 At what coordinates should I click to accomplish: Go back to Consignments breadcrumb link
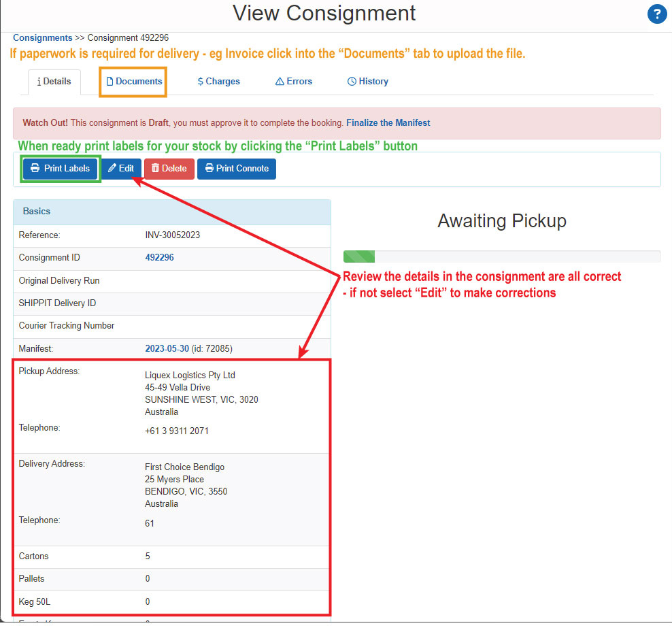tap(42, 37)
